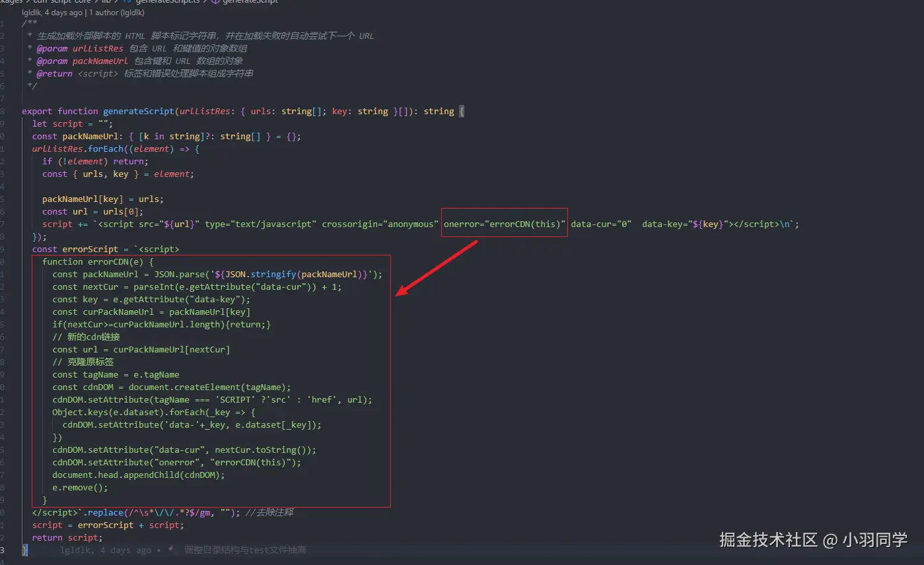The width and height of the screenshot is (924, 565).
Task: Place cursor on generateScript in the export function line
Action: click(x=139, y=111)
